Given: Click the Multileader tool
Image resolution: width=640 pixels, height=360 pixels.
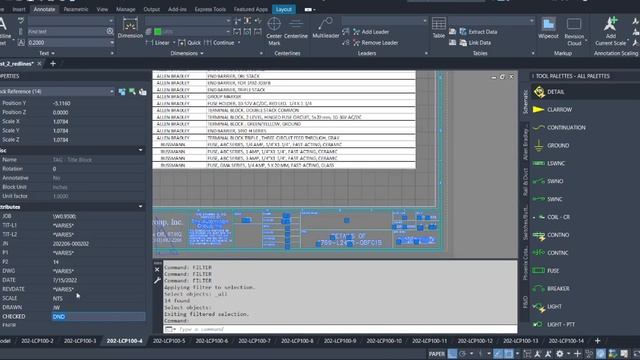Looking at the screenshot, I should coord(326,28).
